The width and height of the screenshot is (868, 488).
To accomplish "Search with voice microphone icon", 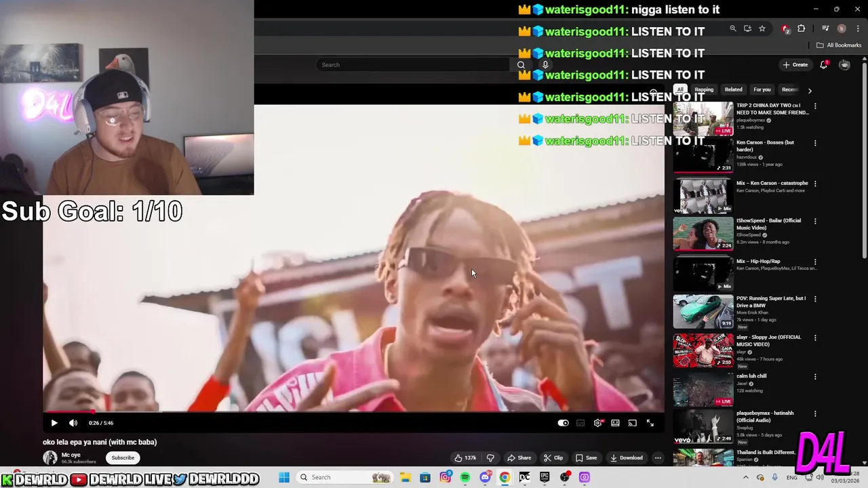I will [545, 64].
